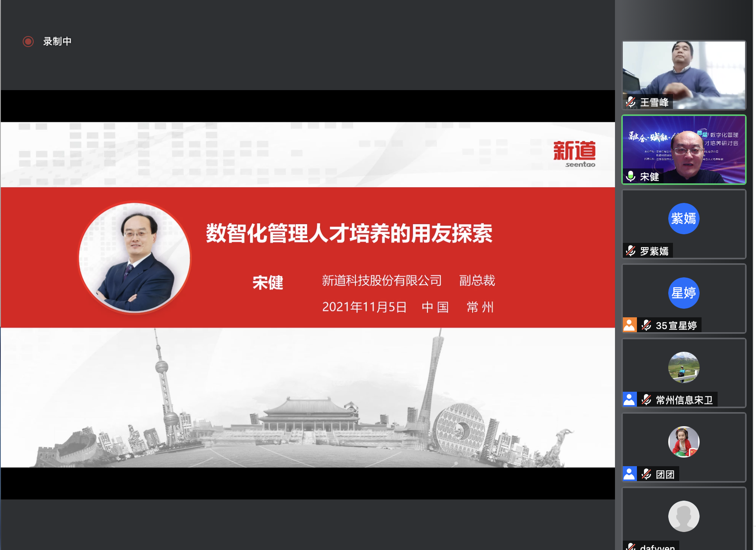Screen dimensions: 756x550
Task: Click the blue 紫嫣 avatar circle
Action: [684, 219]
